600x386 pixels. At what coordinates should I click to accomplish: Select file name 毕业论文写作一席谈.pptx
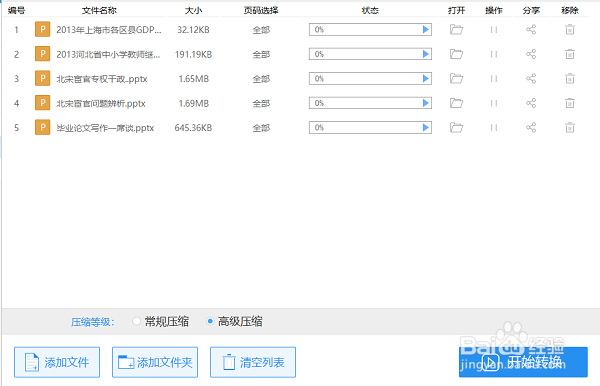pos(105,128)
